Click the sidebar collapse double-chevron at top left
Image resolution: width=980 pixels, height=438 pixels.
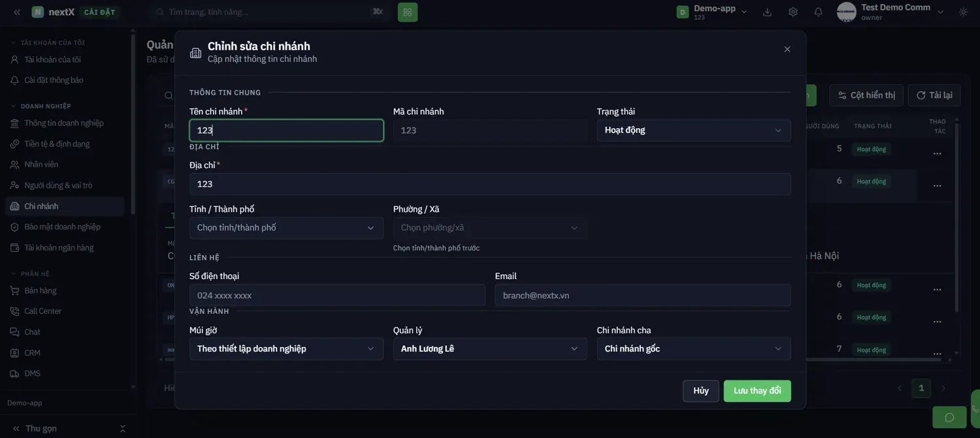coord(17,12)
